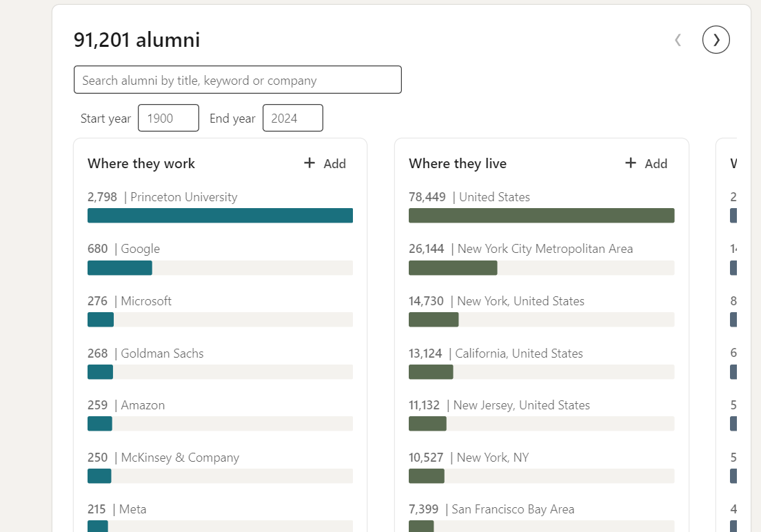Image resolution: width=761 pixels, height=532 pixels.
Task: Click the plus Add icon under Where they work
Action: [309, 163]
